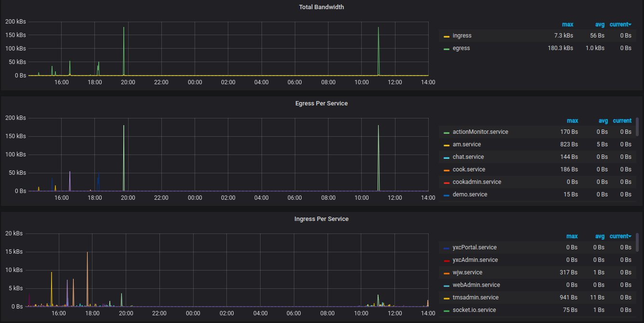644x323 pixels.
Task: Sort Egress Per Service legend by avg
Action: pyautogui.click(x=603, y=121)
